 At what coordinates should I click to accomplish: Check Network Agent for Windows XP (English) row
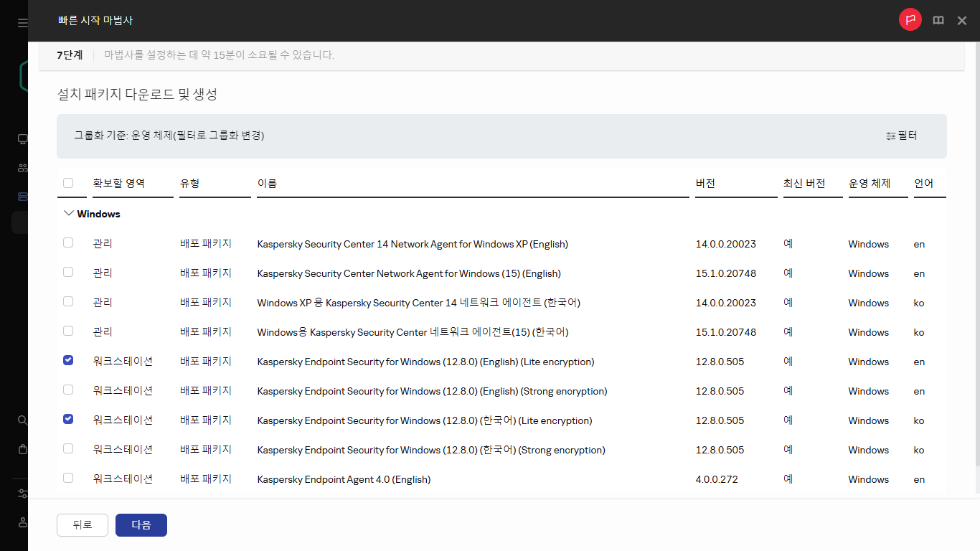[x=68, y=243]
